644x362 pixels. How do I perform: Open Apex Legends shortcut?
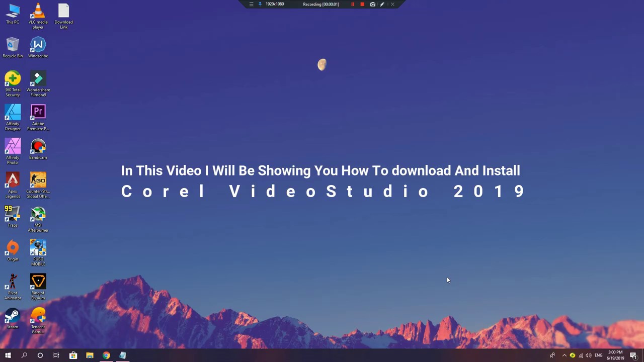coord(13,186)
